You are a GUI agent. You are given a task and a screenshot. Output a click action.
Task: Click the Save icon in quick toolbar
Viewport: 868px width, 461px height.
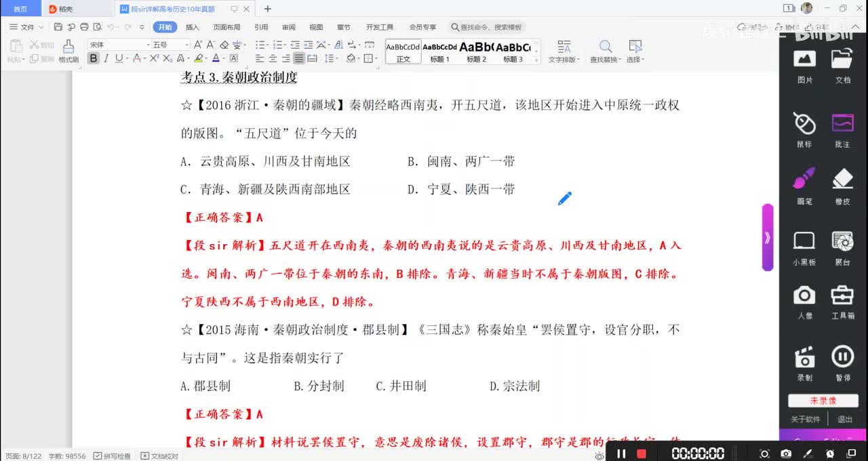pyautogui.click(x=58, y=27)
